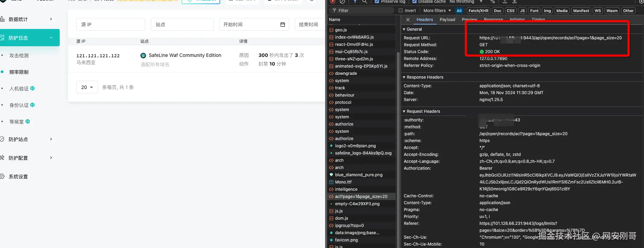Image resolution: width=644 pixels, height=248 pixels.
Task: Click the 防护日志 log icon
Action: [x=2, y=38]
